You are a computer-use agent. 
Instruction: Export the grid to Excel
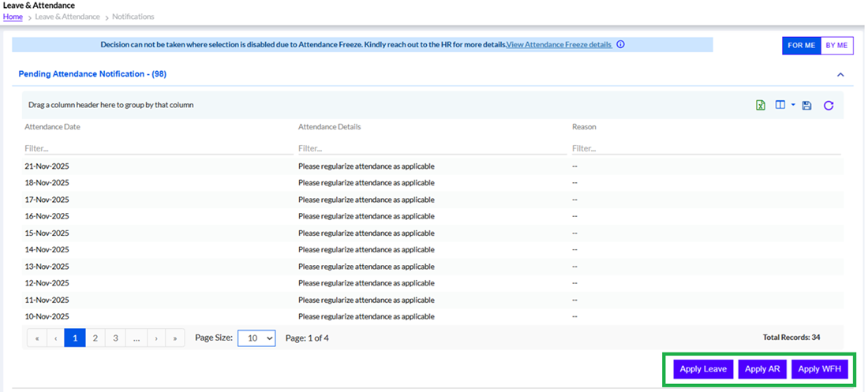761,105
